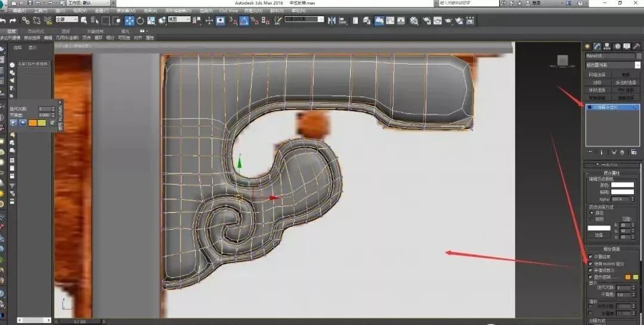Switch to the Create command panel tab
Screen dimensions: 644x325
tap(588, 47)
